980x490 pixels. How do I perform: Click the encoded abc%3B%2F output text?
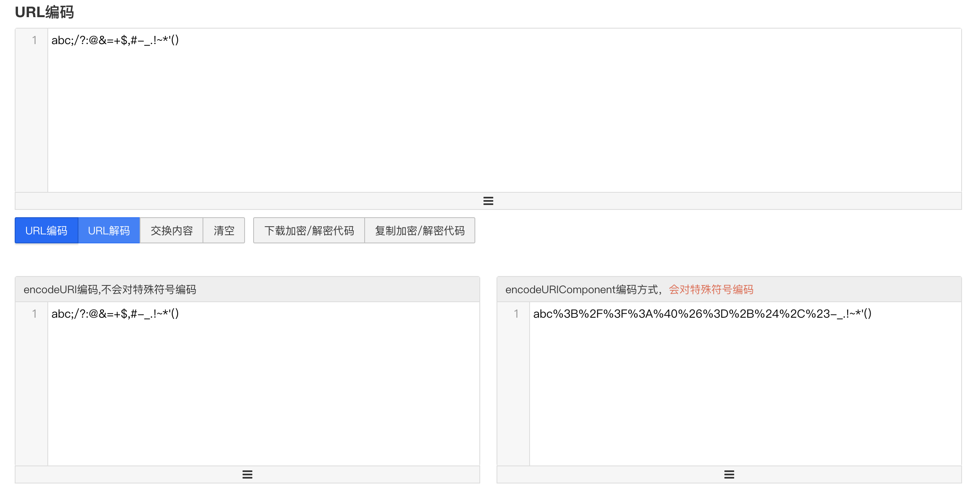point(702,314)
